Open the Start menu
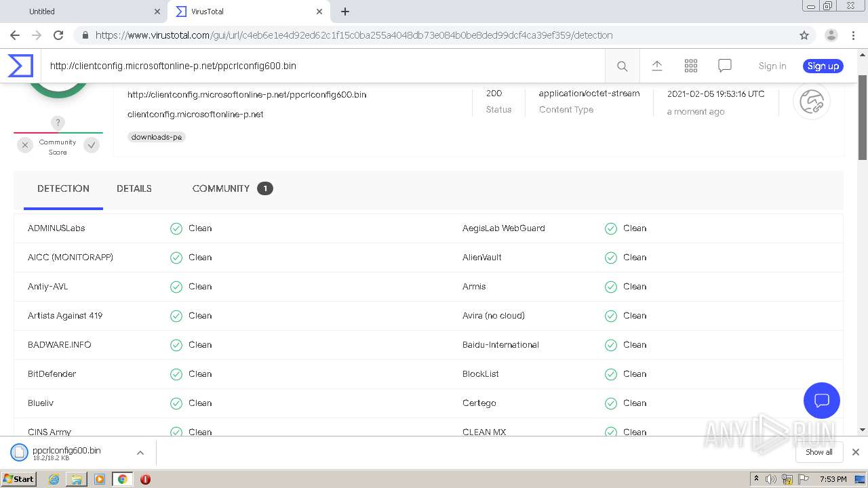This screenshot has width=868, height=488. [x=18, y=479]
